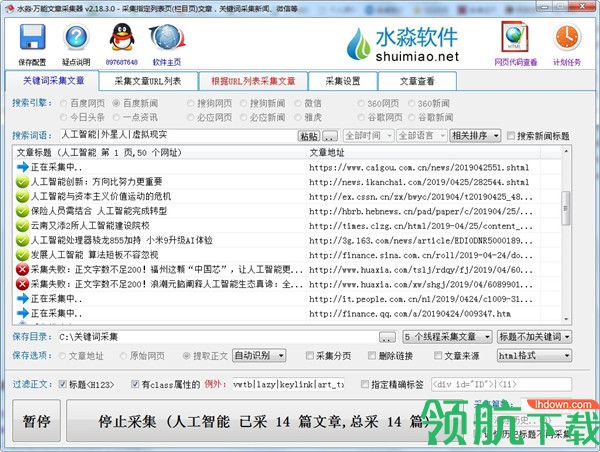600x452 pixels.
Task: Click the class exceptions input field
Action: click(x=289, y=384)
